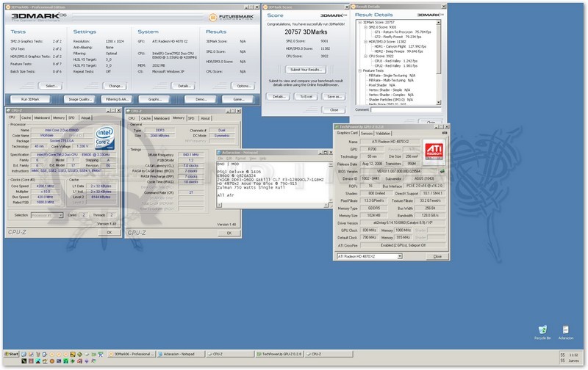Click OK in the right CPU-Z window
This screenshot has height=370, width=588.
tap(229, 233)
